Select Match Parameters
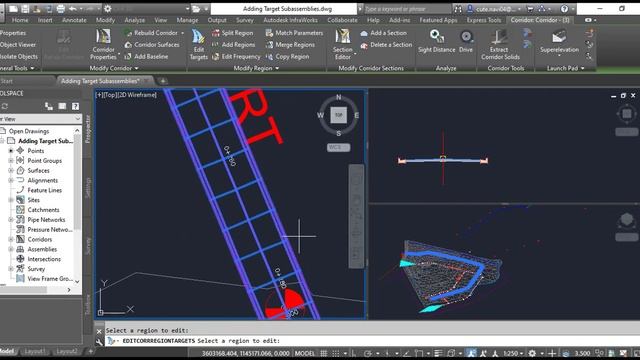Screen dimensions: 640x360 click(294, 33)
